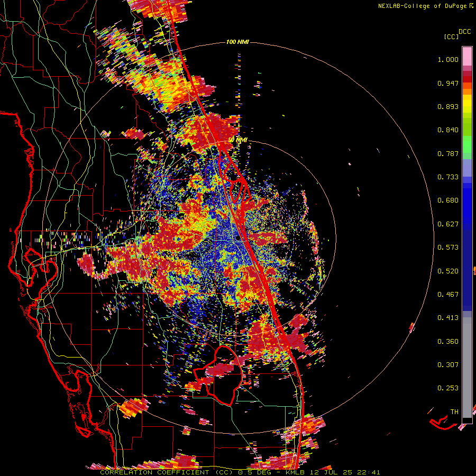Image resolution: width=476 pixels, height=476 pixels.
Task: Select the 0.307 legend value
Action: tap(448, 365)
